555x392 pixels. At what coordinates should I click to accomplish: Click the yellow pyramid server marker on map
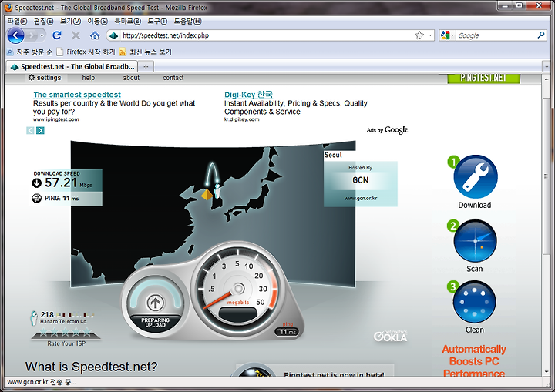[x=207, y=194]
